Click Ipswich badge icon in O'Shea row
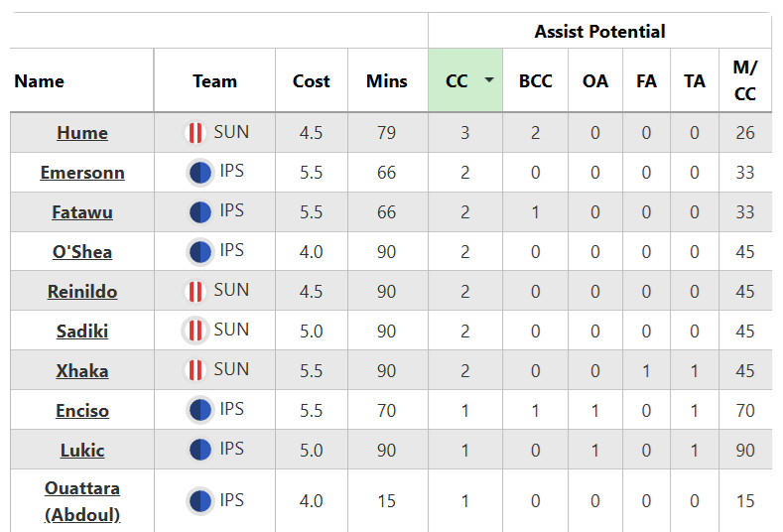 click(200, 252)
